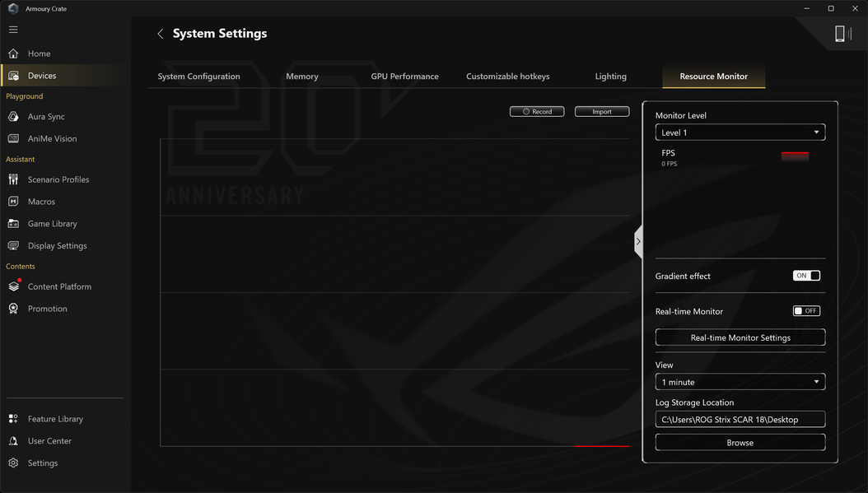Open the hamburger menu icon
This screenshot has width=868, height=493.
(13, 30)
